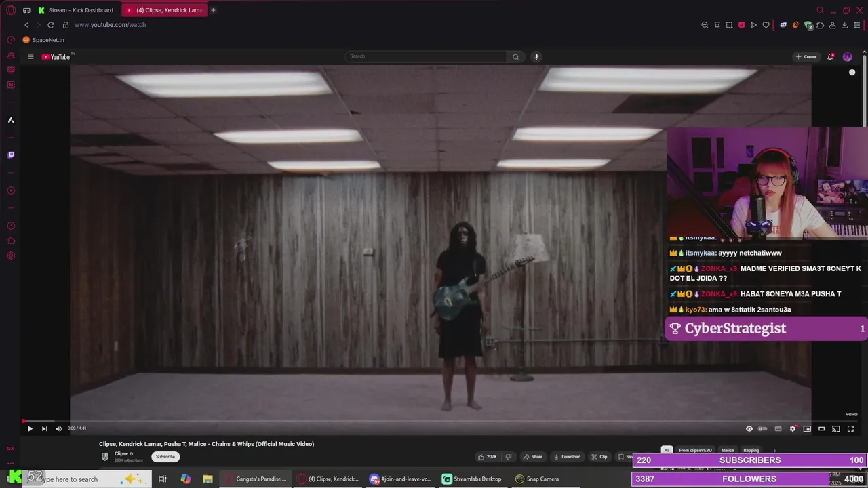The image size is (868, 488).
Task: Download the video
Action: [x=568, y=457]
